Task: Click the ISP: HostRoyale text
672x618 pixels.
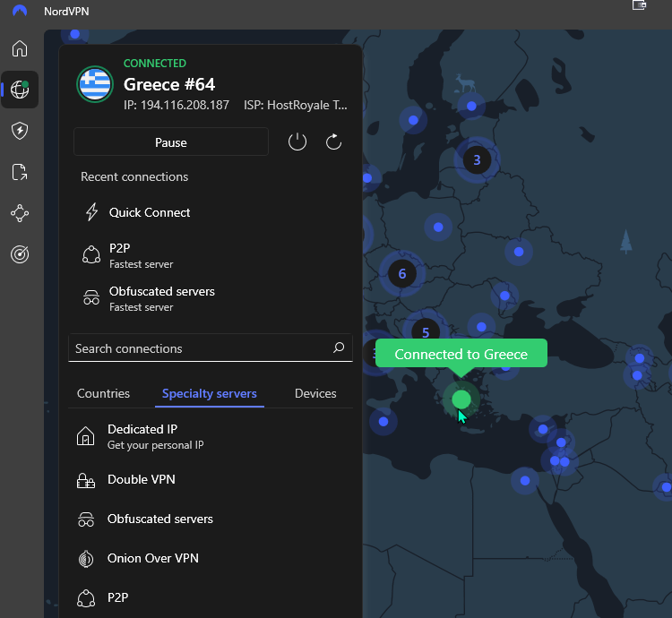Action: point(296,105)
